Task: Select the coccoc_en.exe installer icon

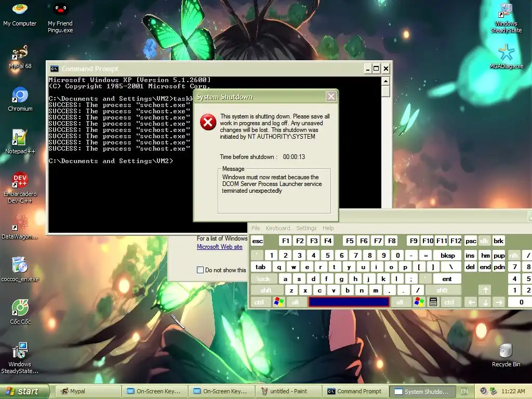Action: pos(20,270)
